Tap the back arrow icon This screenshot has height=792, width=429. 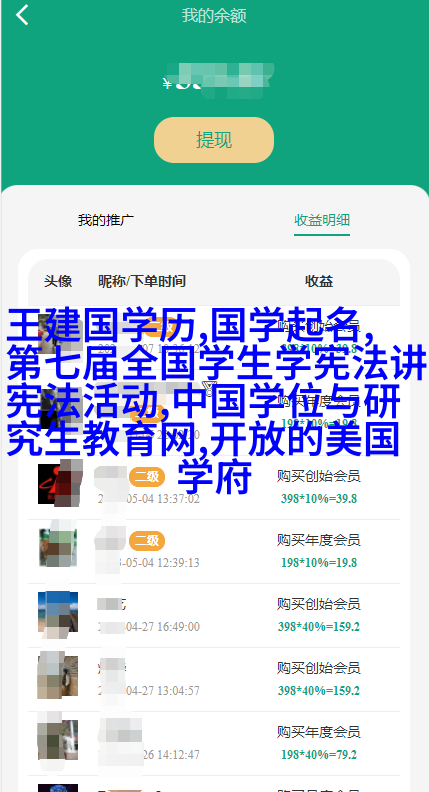click(x=22, y=15)
